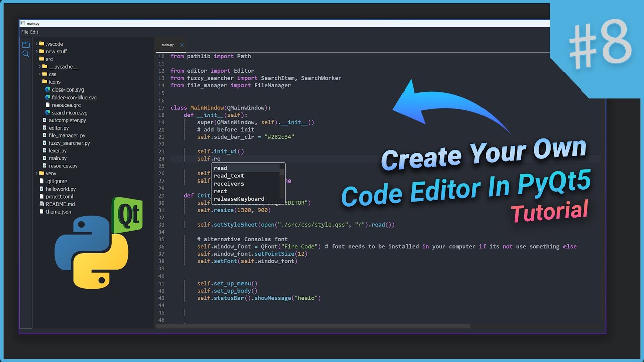Choose 'releaseKeyboard' from autocomplete list
The image size is (644, 362).
(x=246, y=199)
